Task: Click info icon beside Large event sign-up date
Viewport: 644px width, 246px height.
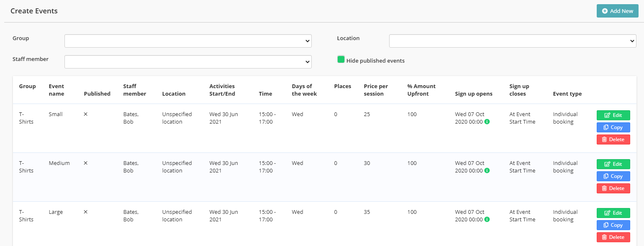Action: [x=487, y=220]
